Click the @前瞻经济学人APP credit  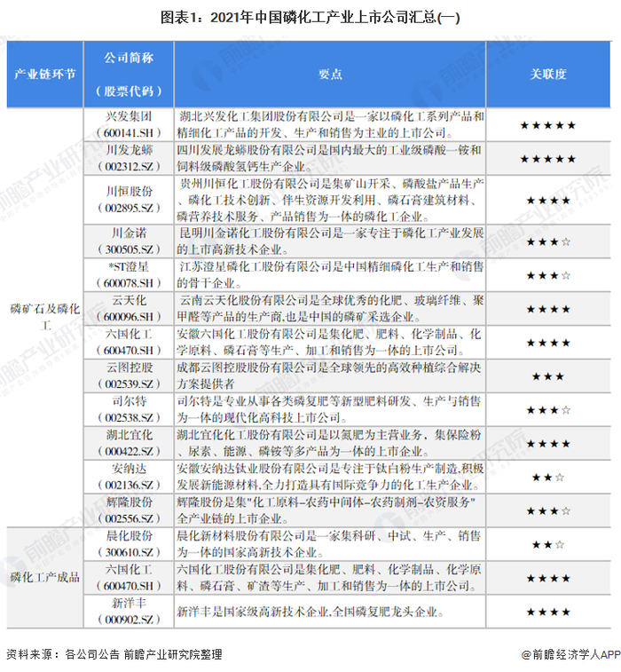tap(570, 654)
